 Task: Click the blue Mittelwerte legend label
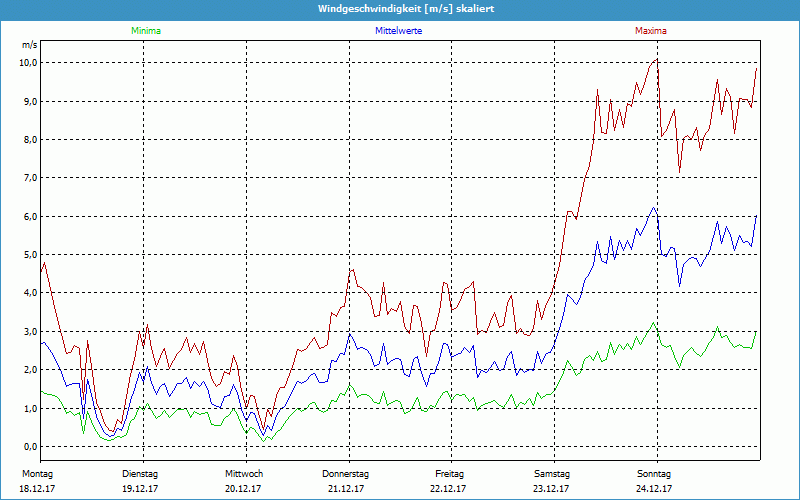pos(398,31)
